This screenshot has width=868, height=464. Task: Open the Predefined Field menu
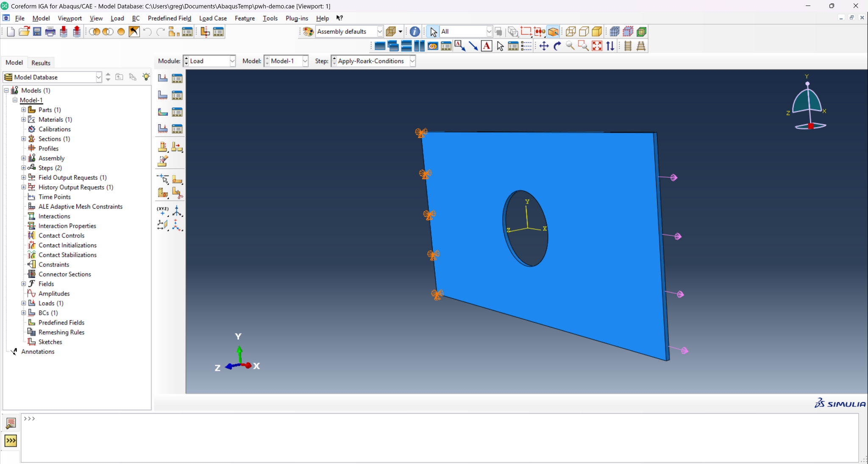pos(170,18)
